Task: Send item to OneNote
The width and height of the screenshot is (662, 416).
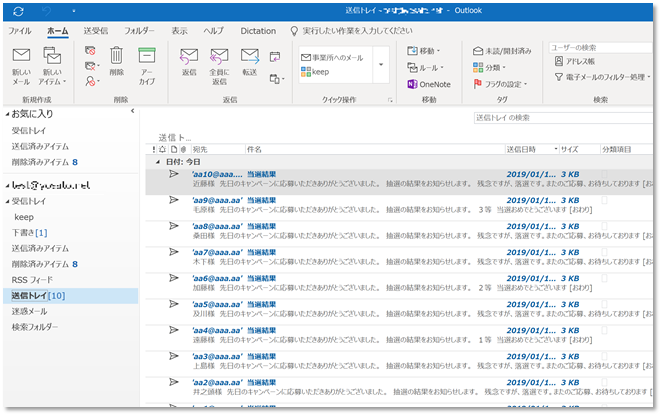Action: 429,84
